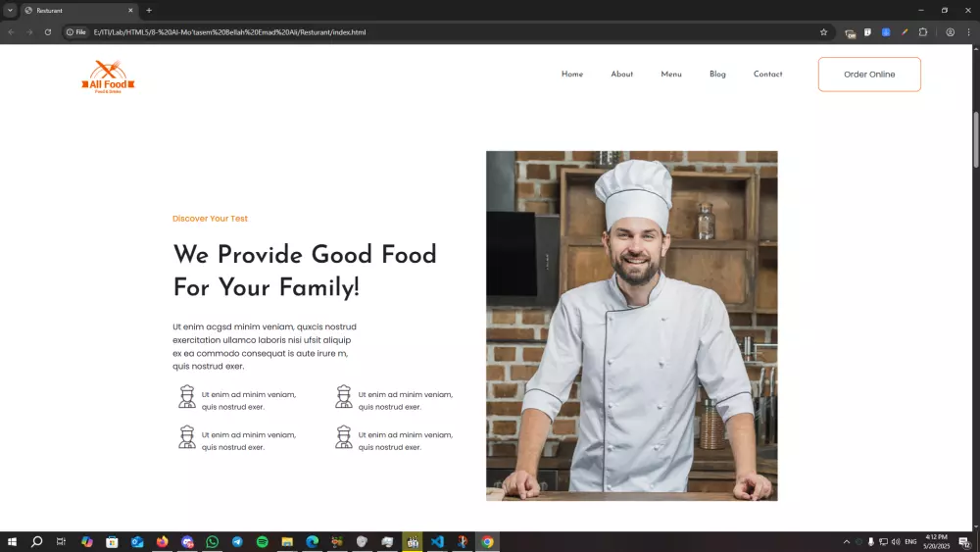This screenshot has height=552, width=980.
Task: Click the File site info chip
Action: (x=76, y=32)
